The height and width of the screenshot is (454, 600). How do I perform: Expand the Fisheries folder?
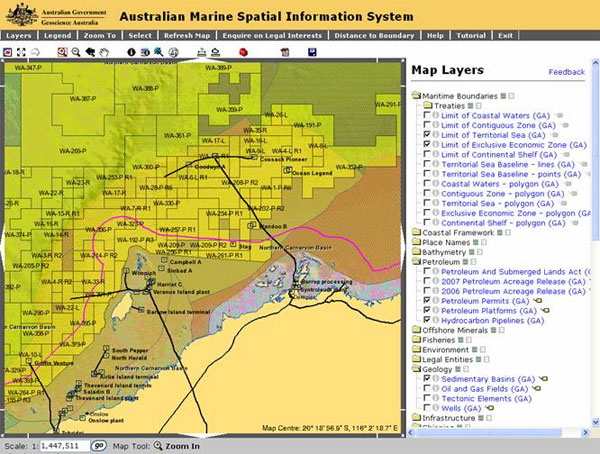(416, 340)
